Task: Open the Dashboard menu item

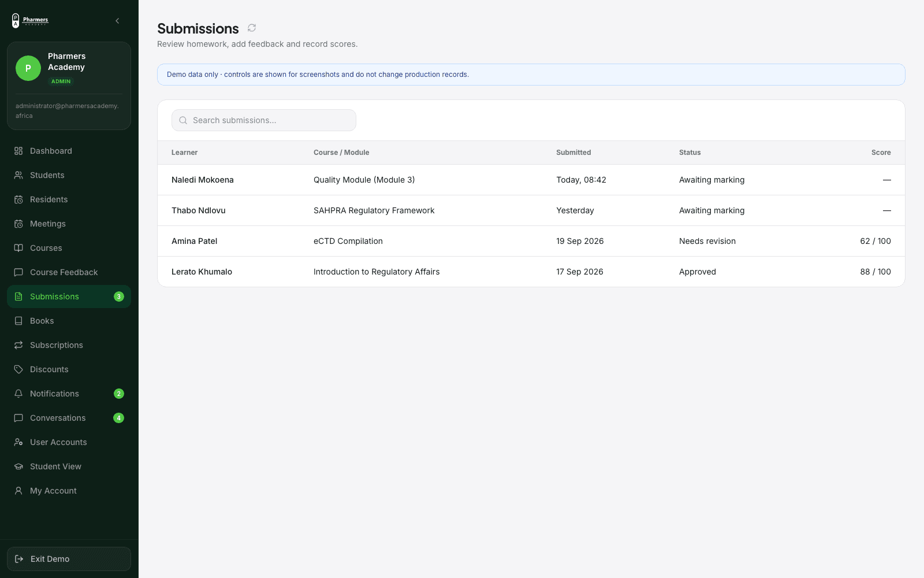Action: click(x=69, y=151)
